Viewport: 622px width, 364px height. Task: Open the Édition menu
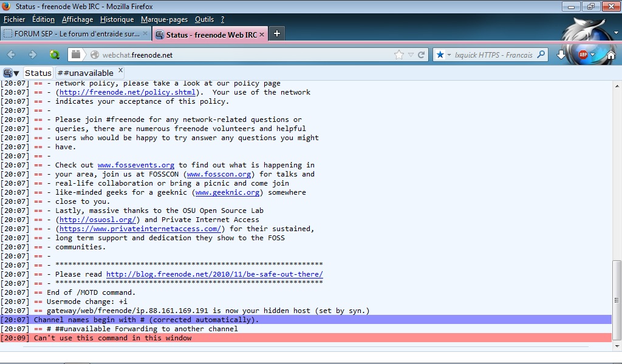tap(43, 19)
